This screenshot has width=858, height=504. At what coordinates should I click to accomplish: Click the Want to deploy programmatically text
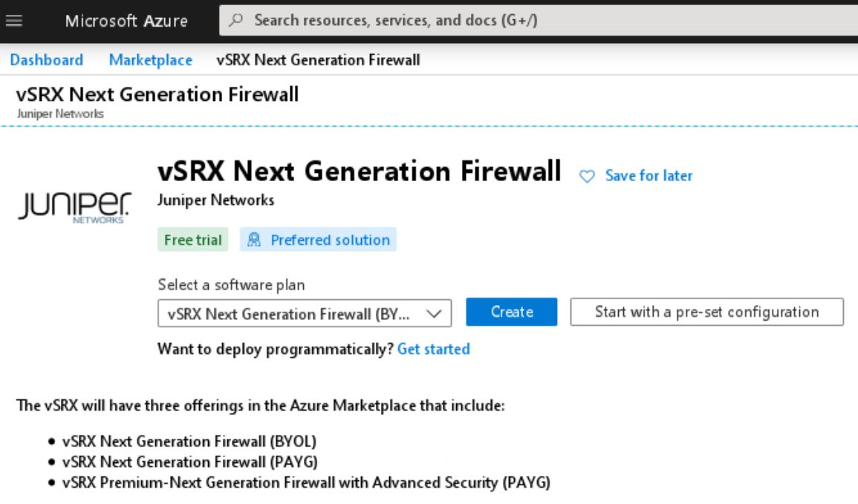point(276,349)
